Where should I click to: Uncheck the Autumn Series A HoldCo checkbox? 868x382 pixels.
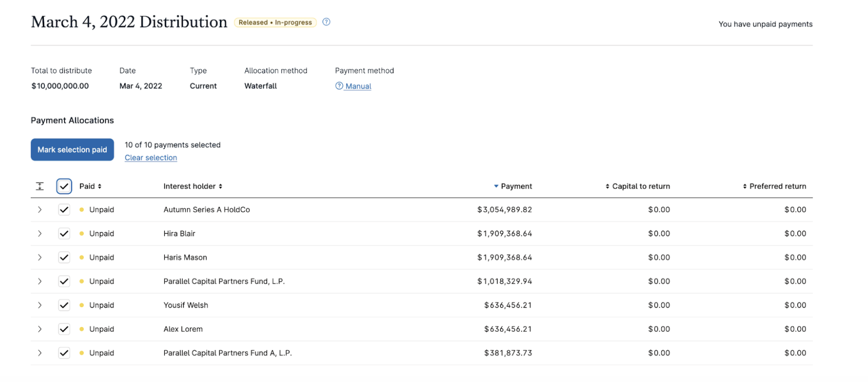pyautogui.click(x=64, y=210)
